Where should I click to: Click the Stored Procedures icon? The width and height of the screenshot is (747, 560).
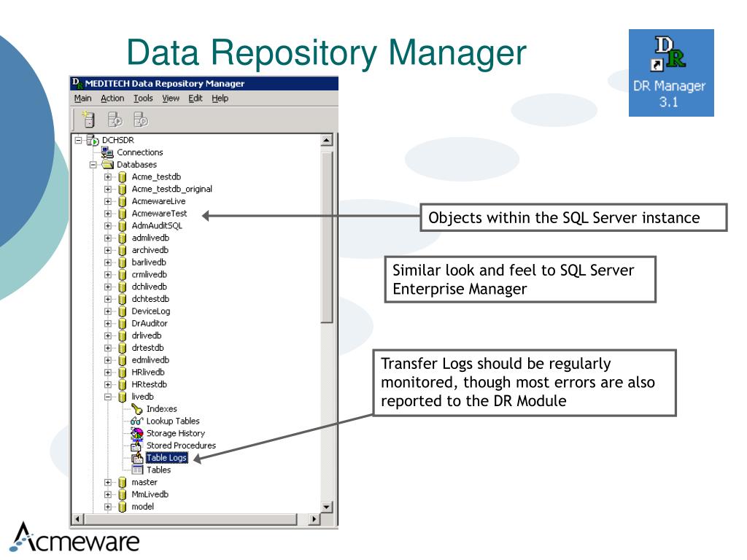(x=136, y=446)
